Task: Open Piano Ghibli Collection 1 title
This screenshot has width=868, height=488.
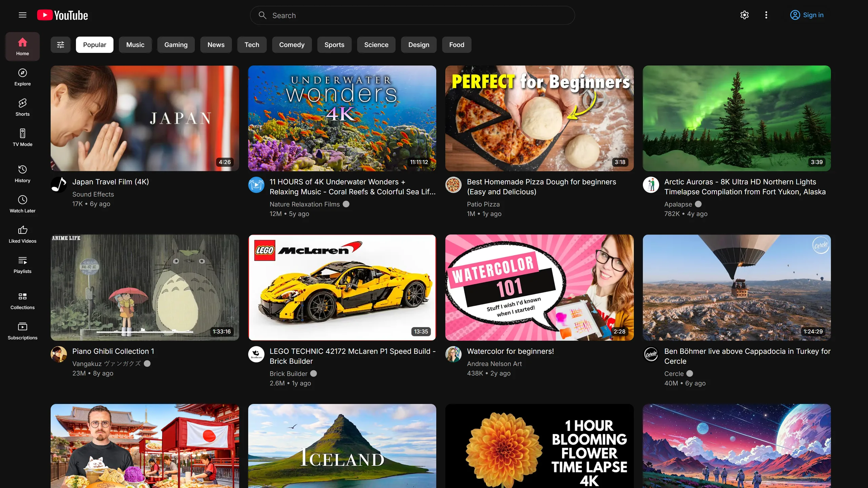Action: coord(113,351)
